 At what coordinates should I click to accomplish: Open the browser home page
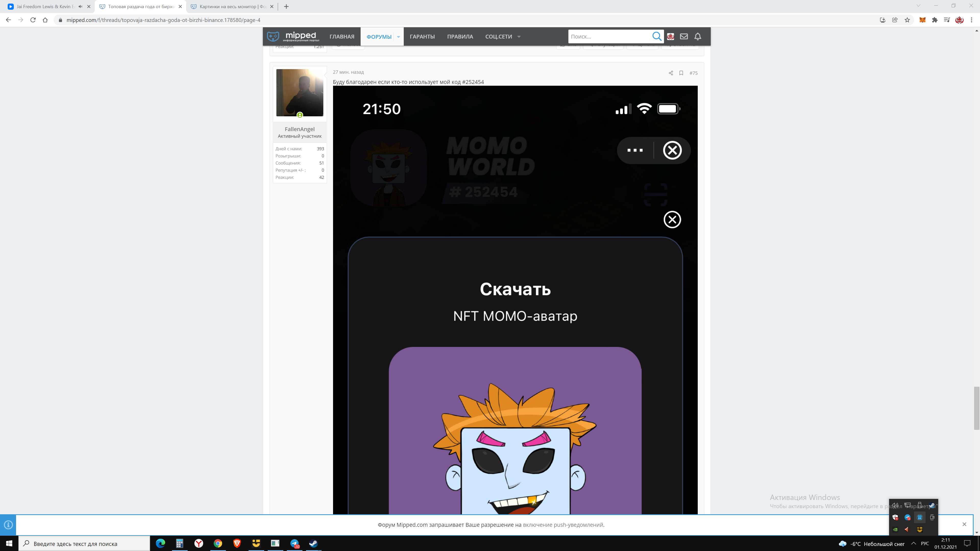[x=45, y=20]
